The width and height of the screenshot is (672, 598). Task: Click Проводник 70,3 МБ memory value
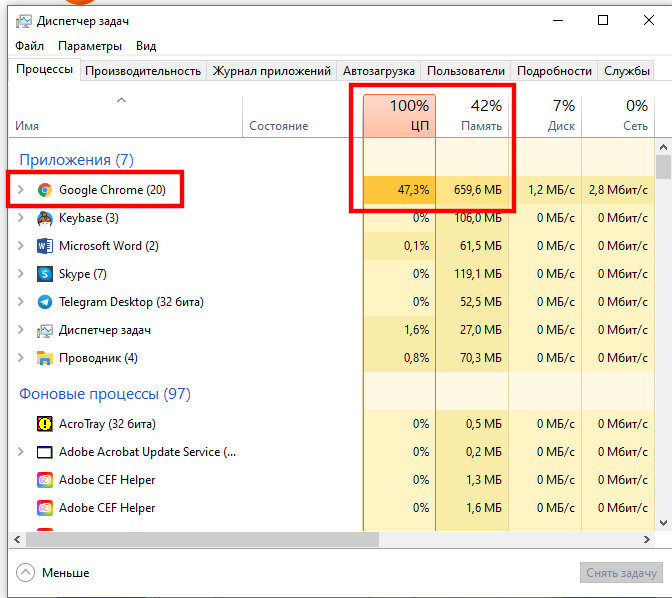(x=480, y=358)
